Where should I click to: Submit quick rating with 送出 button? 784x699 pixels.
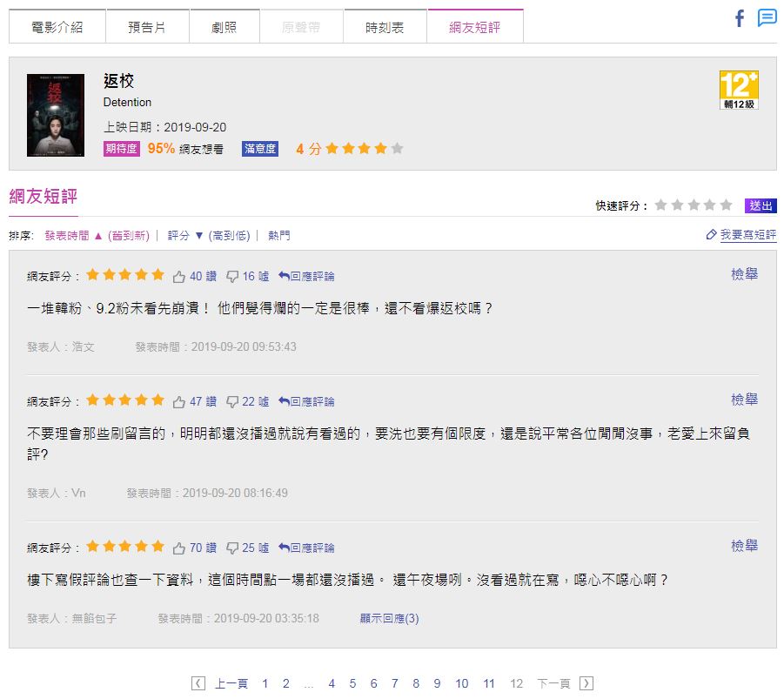761,205
